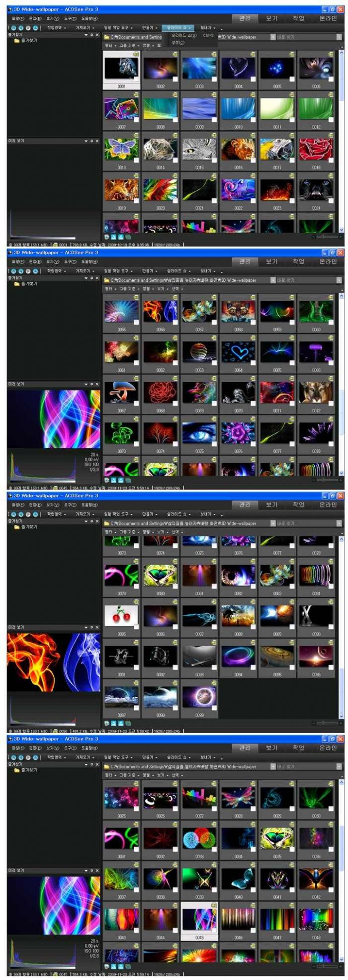Click the pin icon on the flame preview panel
Screen dimensions: 348x980
click(x=91, y=628)
